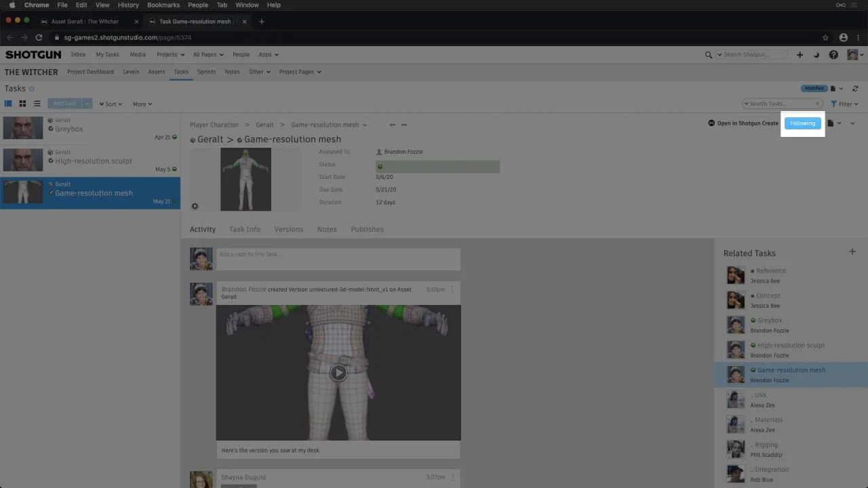Screen dimensions: 868x488
Task: Open the Assets project page
Action: pos(157,72)
